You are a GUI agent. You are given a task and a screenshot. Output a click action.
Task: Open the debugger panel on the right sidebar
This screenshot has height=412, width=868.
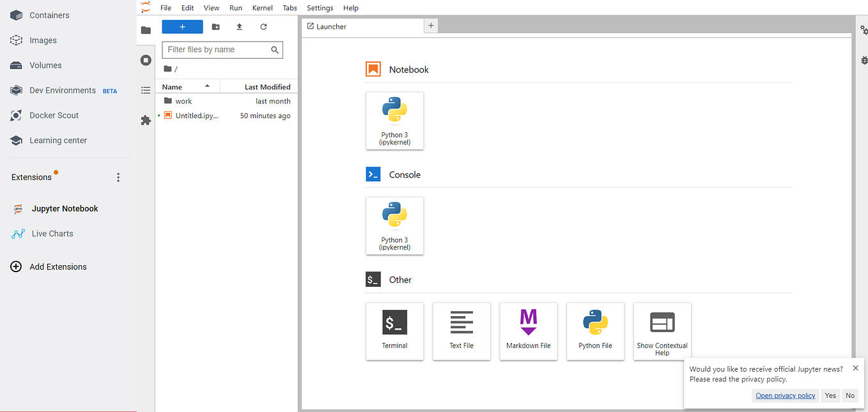pos(864,60)
